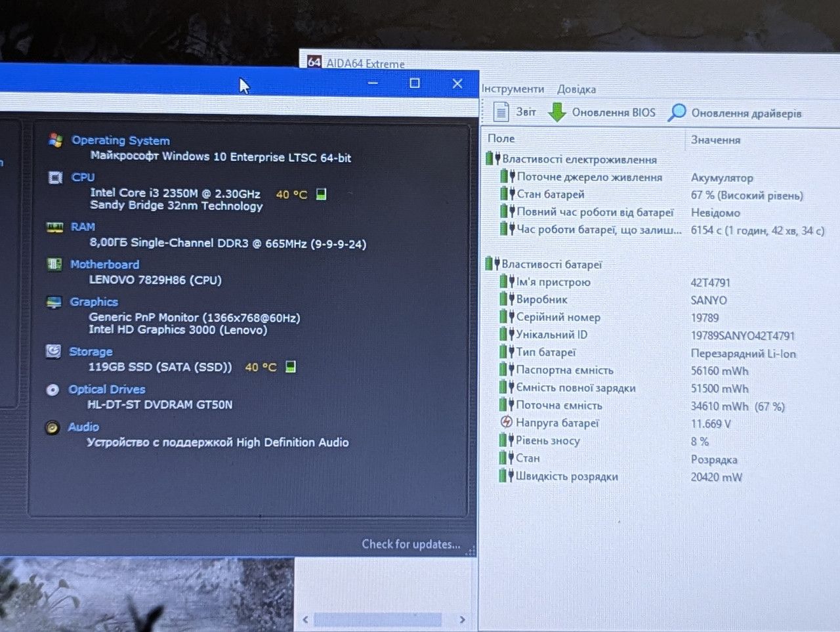Click the Operating System Windows flag icon

click(55, 140)
